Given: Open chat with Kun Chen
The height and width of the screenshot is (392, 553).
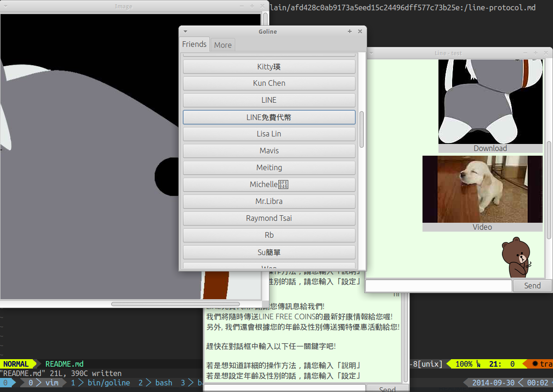Looking at the screenshot, I should point(269,83).
